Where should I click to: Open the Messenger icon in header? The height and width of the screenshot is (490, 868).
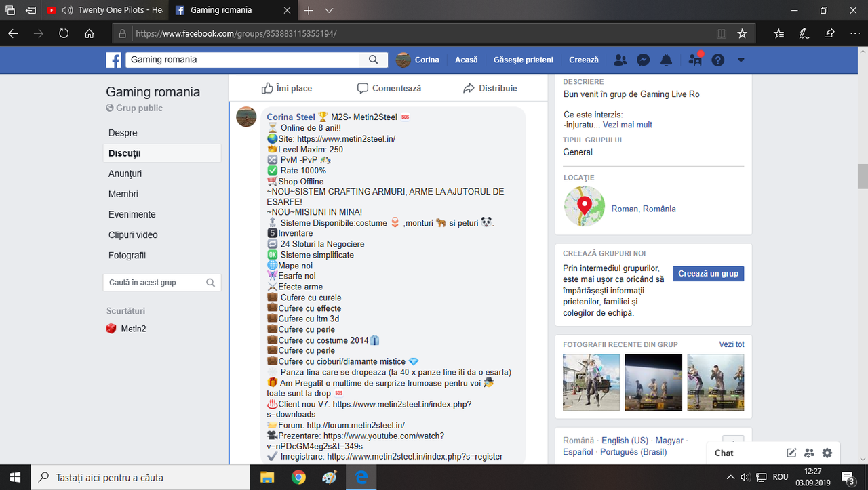tap(644, 60)
